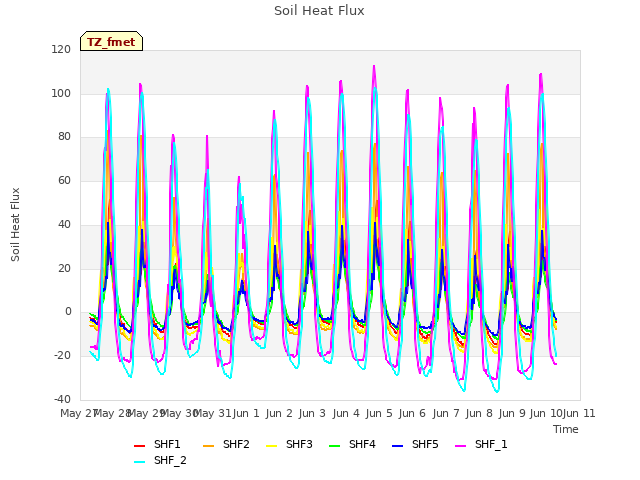
Task: Click the orange SHF2 legend color marker
Action: [x=208, y=446]
